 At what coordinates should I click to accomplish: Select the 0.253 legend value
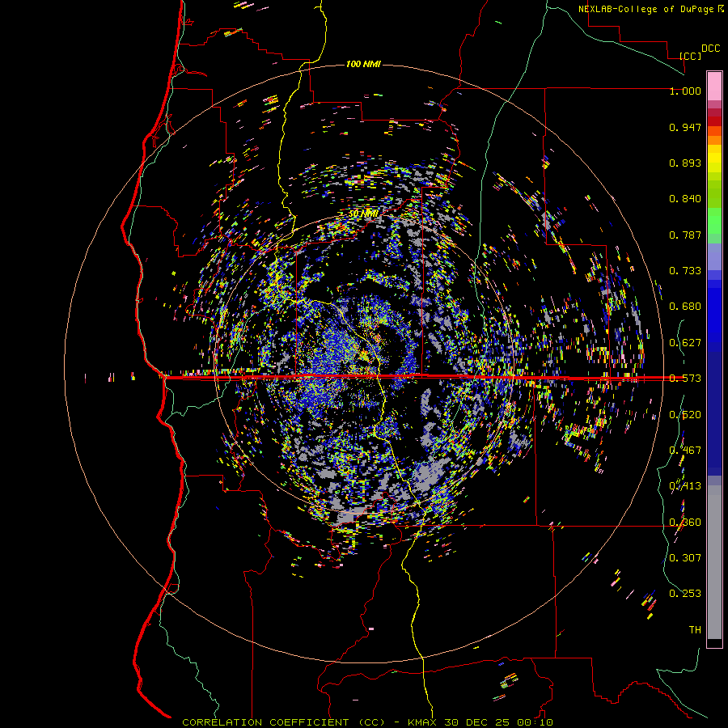tap(685, 594)
